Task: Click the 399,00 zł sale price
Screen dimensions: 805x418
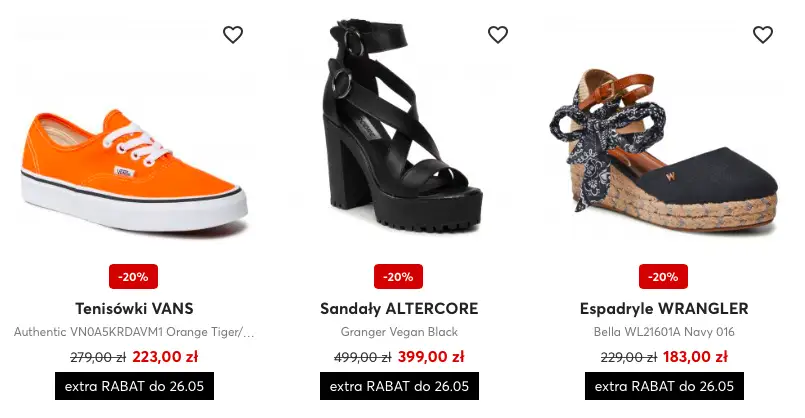Action: (430, 357)
